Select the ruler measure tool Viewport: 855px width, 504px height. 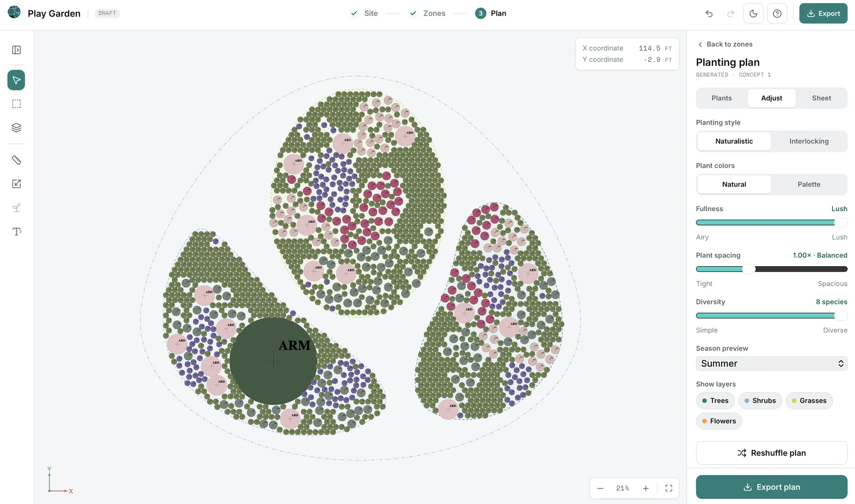(17, 160)
